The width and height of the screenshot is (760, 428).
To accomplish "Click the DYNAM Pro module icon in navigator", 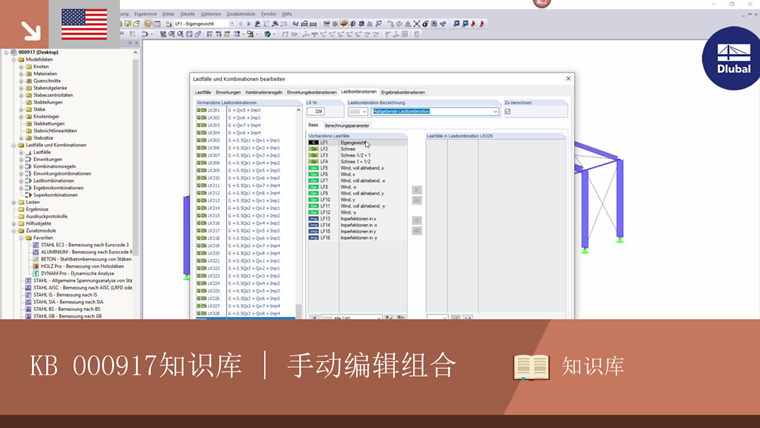I will (36, 273).
